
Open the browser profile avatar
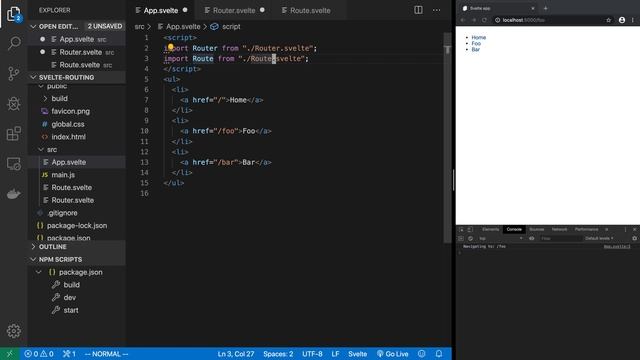pos(622,20)
